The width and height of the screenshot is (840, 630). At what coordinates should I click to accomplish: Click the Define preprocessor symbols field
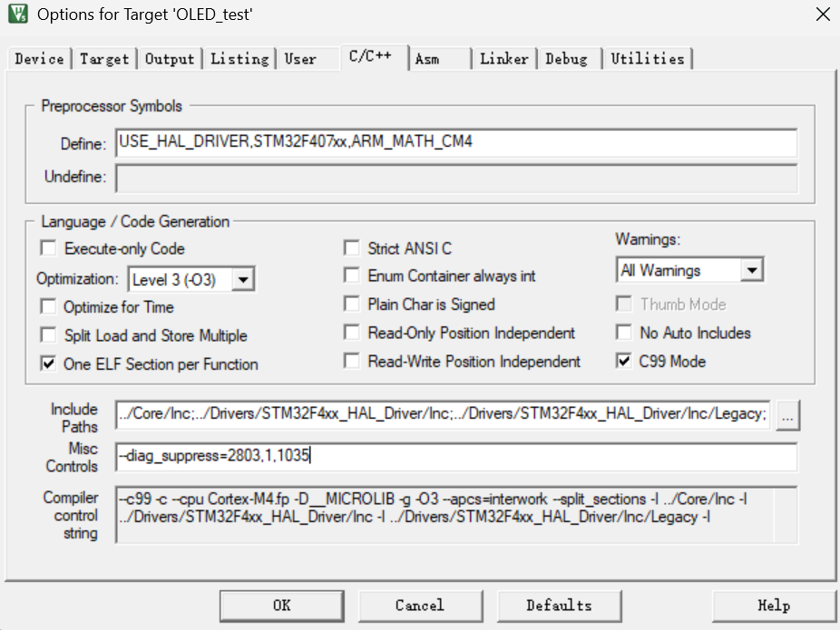[456, 142]
